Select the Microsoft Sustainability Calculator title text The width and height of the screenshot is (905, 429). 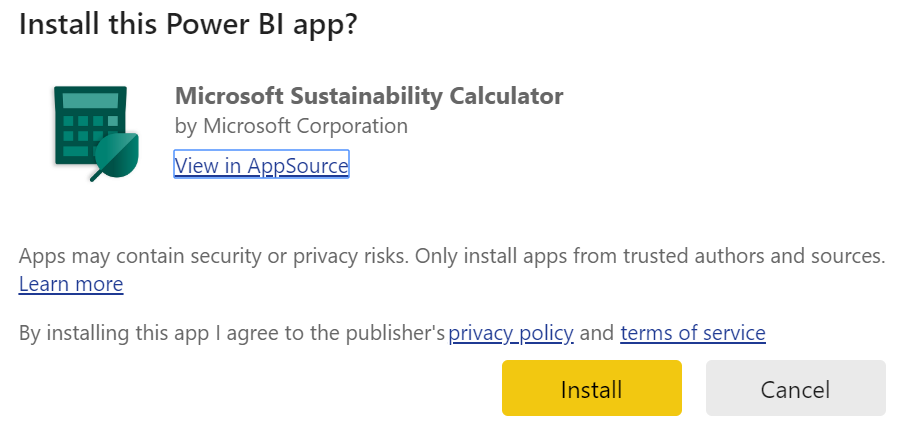tap(368, 96)
